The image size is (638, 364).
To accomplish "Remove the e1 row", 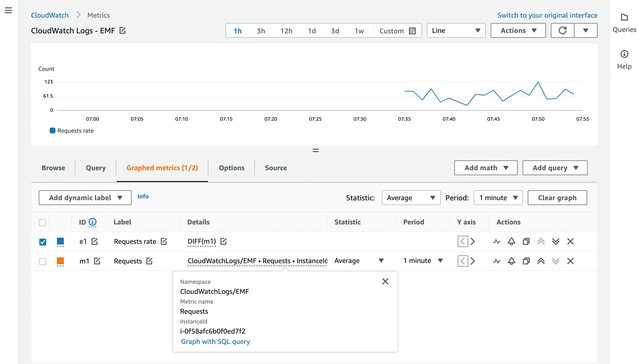I will coord(570,242).
